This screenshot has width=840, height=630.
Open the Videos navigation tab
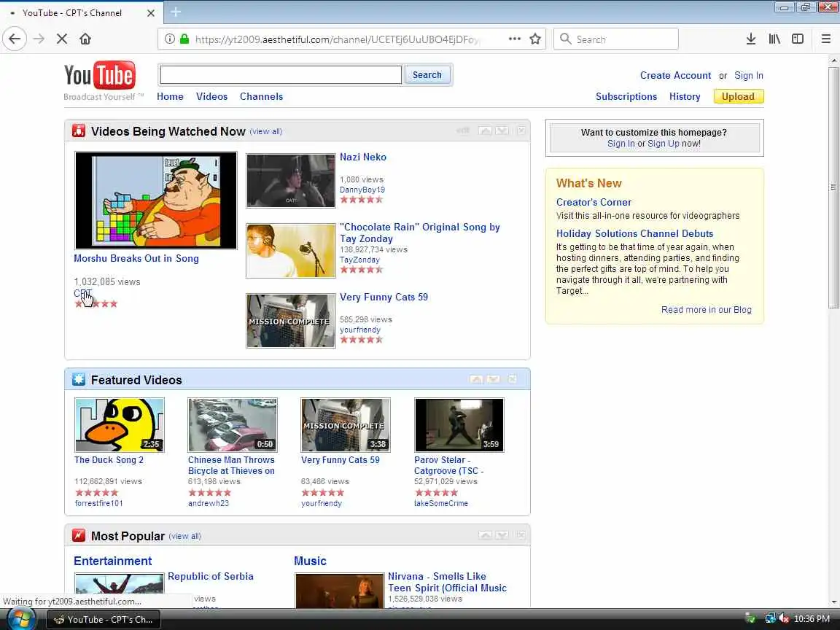(211, 96)
